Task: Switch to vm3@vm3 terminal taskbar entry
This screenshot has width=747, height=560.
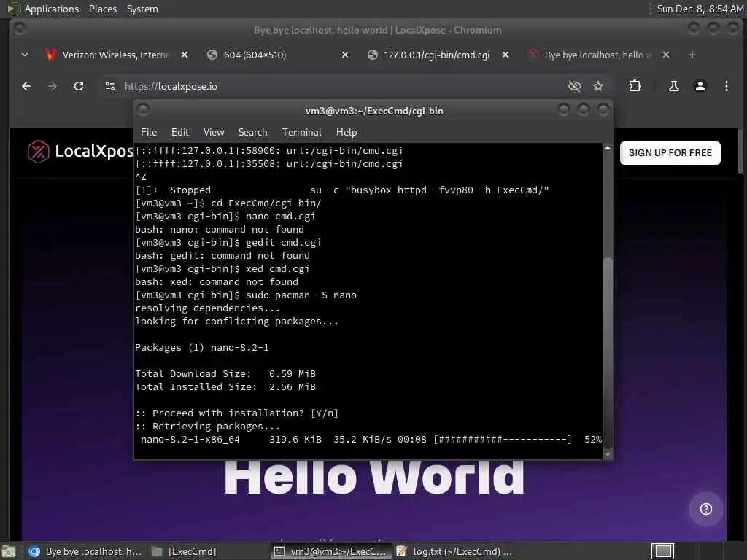Action: pos(331,551)
